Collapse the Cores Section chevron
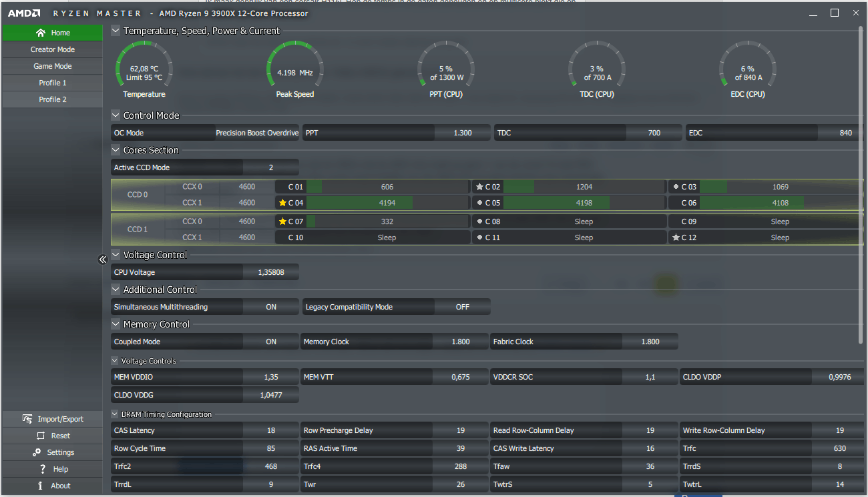The height and width of the screenshot is (497, 868). click(116, 150)
